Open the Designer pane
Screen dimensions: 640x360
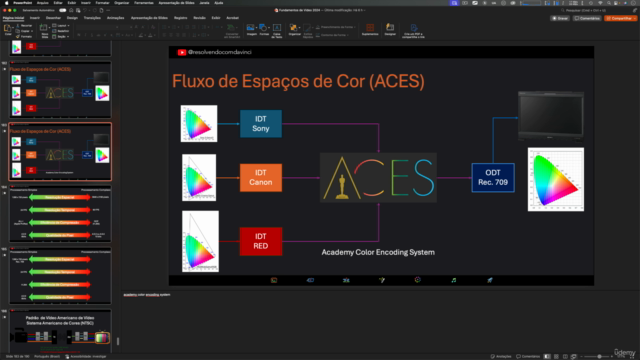(x=390, y=29)
